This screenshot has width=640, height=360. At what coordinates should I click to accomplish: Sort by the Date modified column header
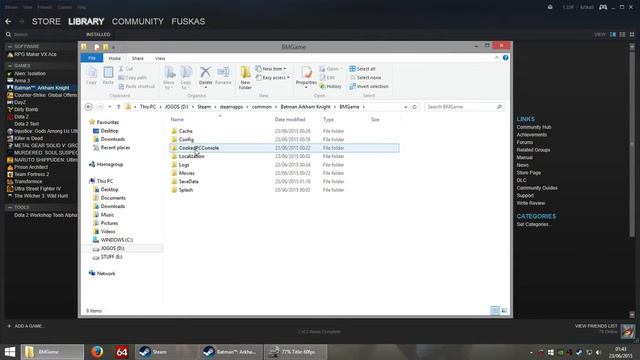click(x=290, y=120)
